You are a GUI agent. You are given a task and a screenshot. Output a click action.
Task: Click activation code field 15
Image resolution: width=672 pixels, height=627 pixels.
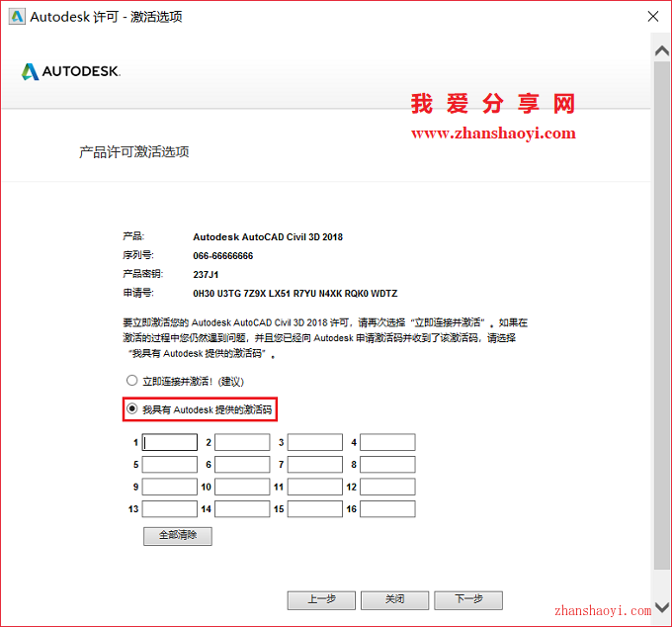tap(315, 509)
